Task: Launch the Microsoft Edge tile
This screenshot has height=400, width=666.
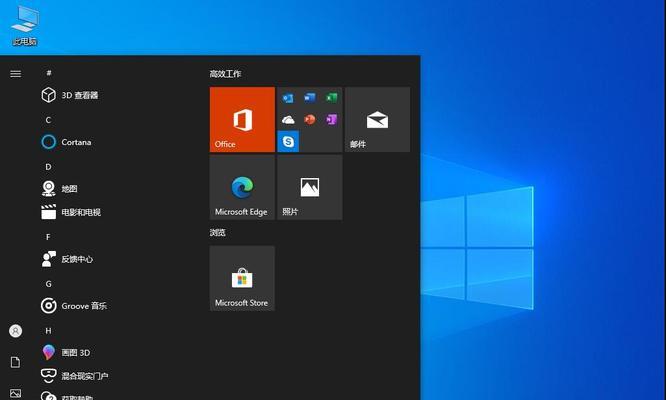Action: pos(242,187)
